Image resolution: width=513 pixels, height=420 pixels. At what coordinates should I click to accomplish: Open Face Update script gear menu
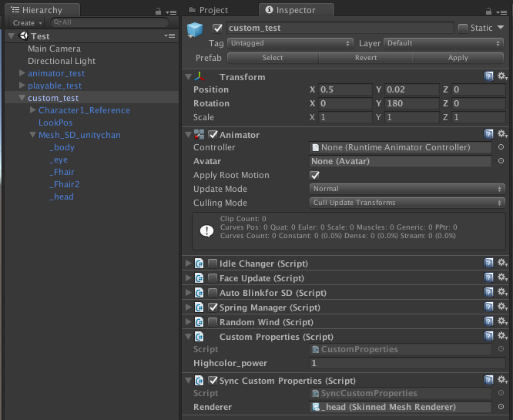click(x=502, y=277)
